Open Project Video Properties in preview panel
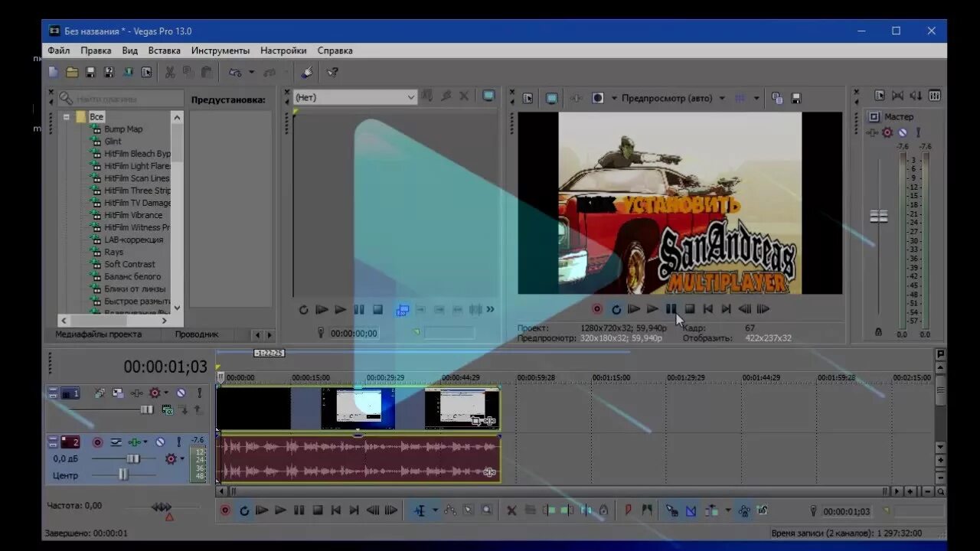980x551 pixels. [x=528, y=98]
